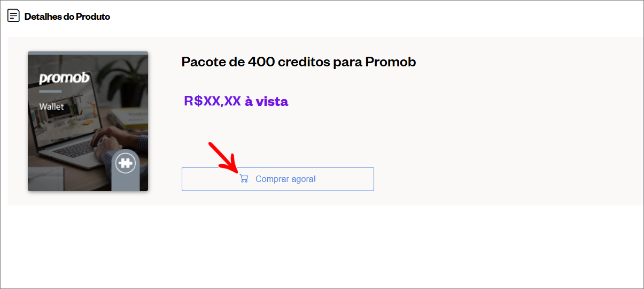Image resolution: width=644 pixels, height=289 pixels.
Task: Click the Wallet label on product image
Action: [x=51, y=107]
